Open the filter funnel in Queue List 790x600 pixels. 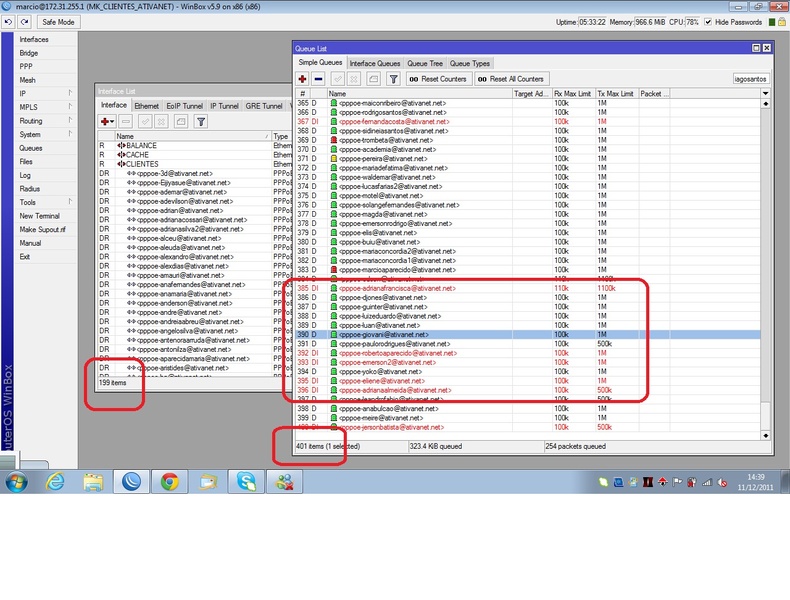[x=393, y=78]
